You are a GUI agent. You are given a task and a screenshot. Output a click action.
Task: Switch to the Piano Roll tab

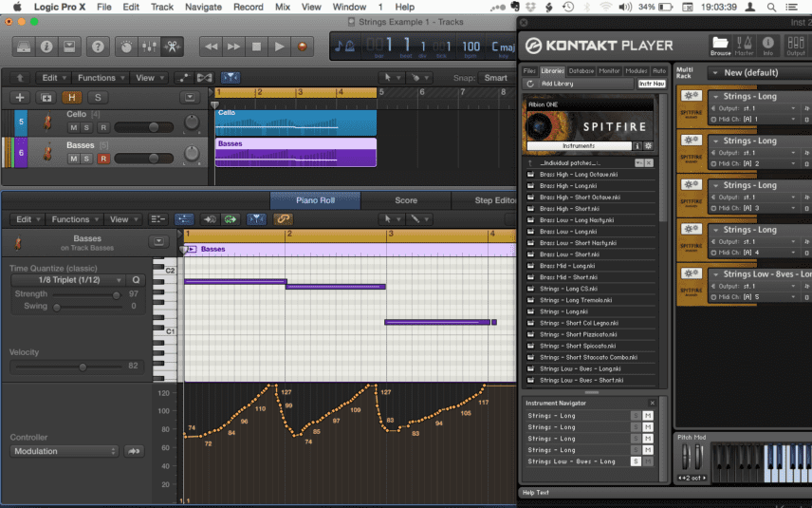tap(315, 200)
